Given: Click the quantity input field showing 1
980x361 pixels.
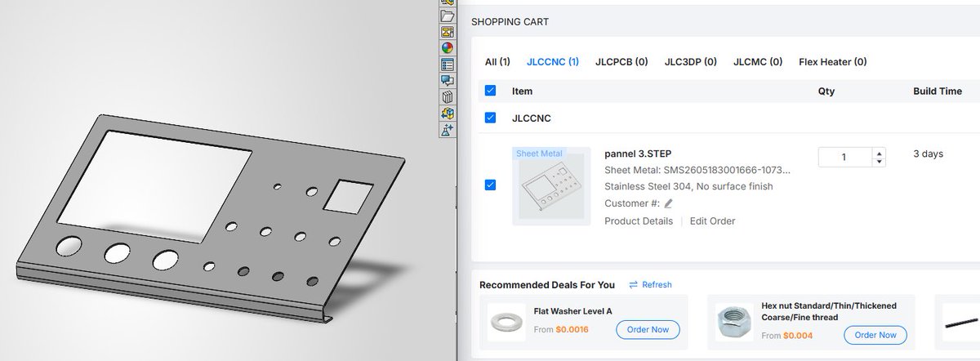Looking at the screenshot, I should pyautogui.click(x=844, y=157).
